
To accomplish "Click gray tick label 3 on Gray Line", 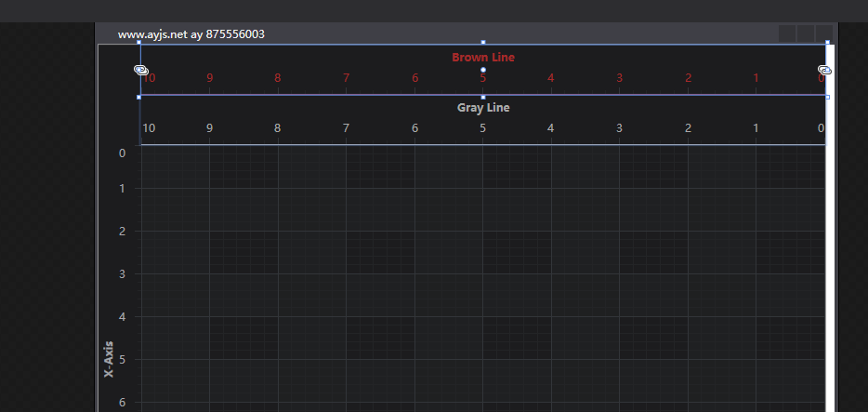I will (620, 128).
